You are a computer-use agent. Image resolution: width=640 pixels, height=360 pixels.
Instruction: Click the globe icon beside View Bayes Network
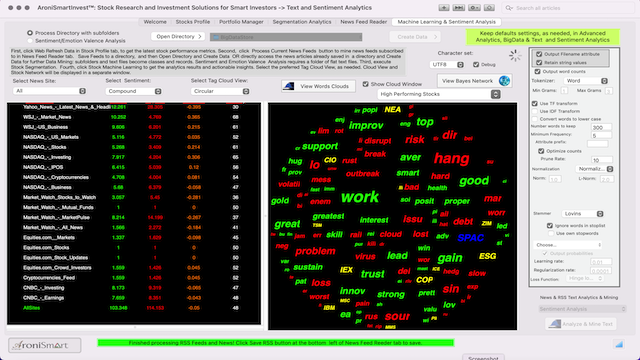504,81
